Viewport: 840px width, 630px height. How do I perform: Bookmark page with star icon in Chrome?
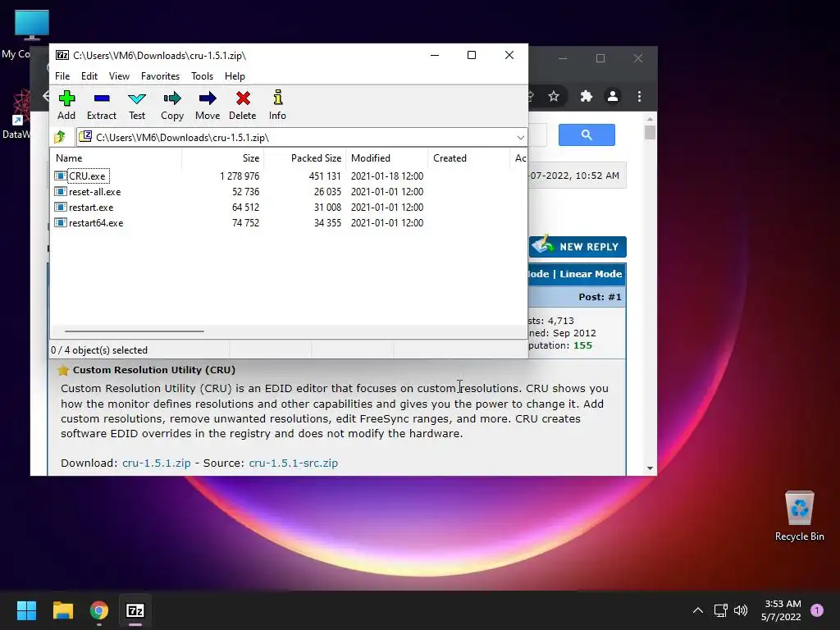coord(554,97)
